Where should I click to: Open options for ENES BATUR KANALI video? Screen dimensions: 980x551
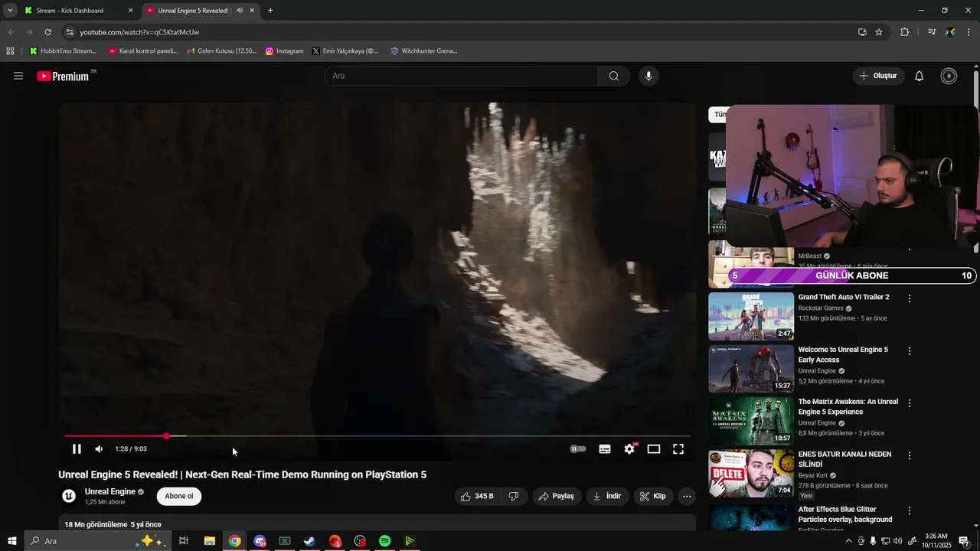(x=910, y=456)
